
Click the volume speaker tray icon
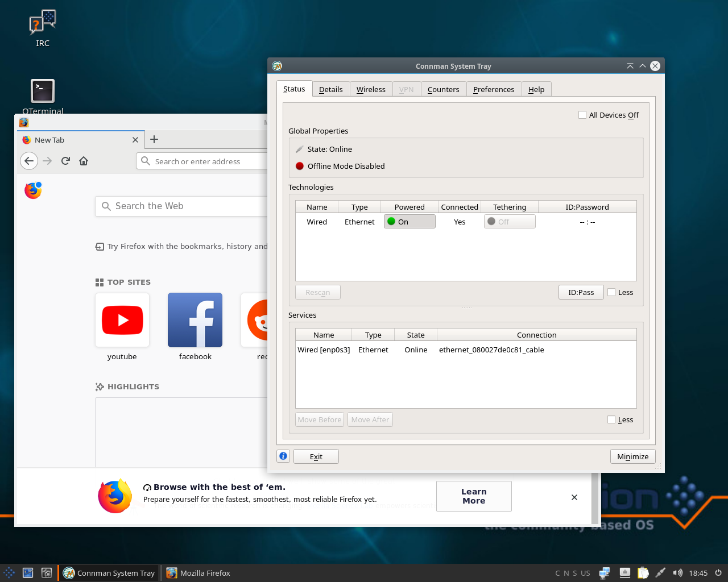677,573
